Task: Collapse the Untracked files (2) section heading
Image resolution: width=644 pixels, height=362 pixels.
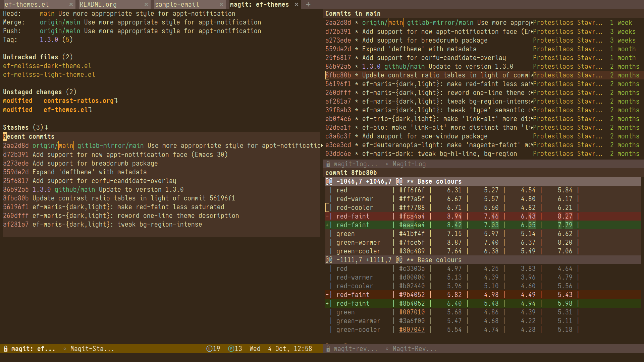Action: tap(38, 57)
